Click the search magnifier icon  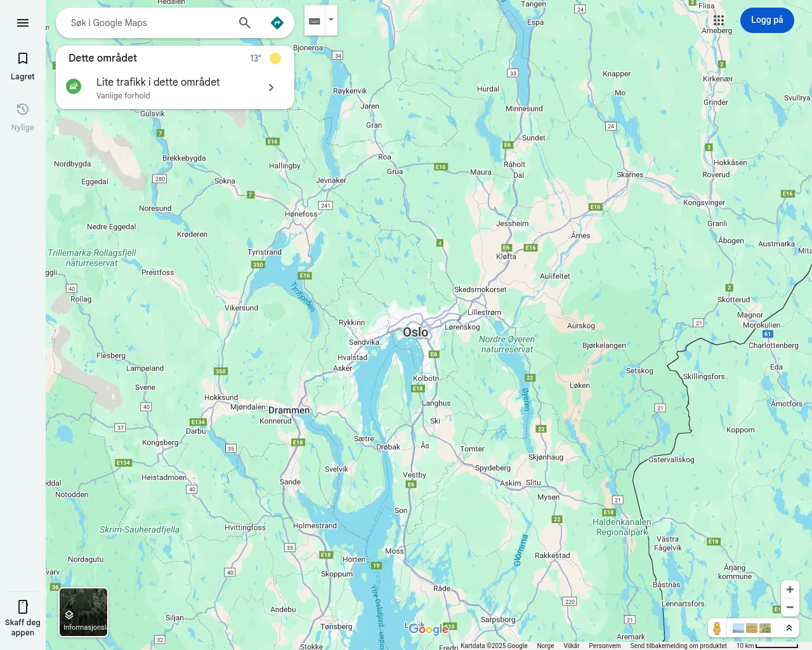coord(245,23)
